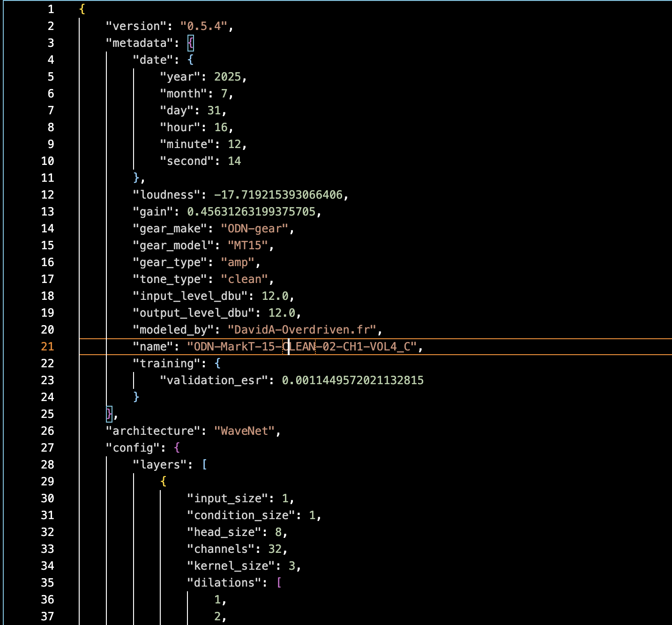Click line number 27 in the gutter
672x625 pixels.
(47, 448)
